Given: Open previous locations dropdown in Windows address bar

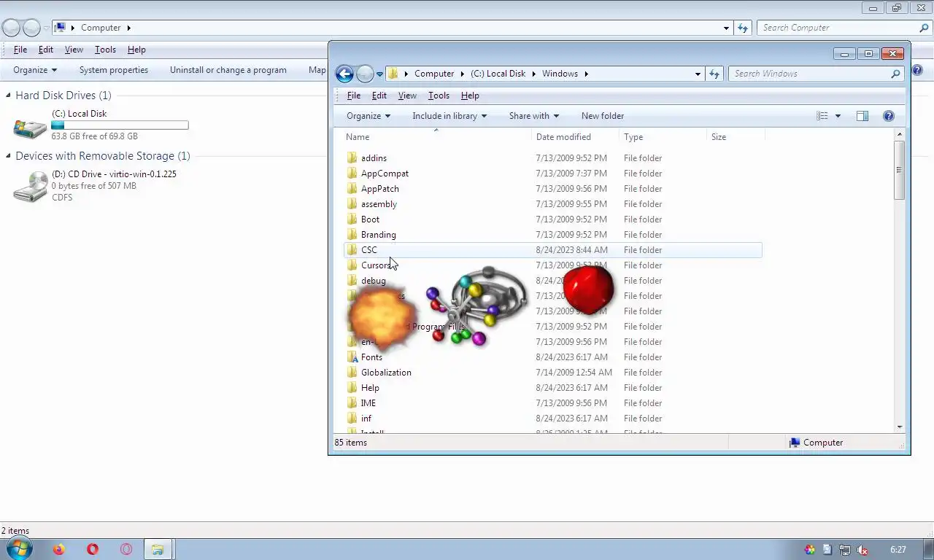Looking at the screenshot, I should [x=698, y=74].
